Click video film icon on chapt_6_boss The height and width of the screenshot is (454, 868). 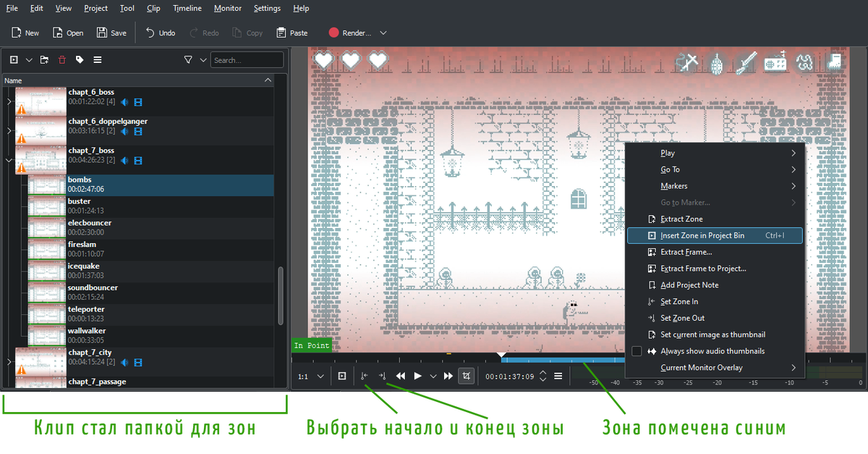click(138, 102)
